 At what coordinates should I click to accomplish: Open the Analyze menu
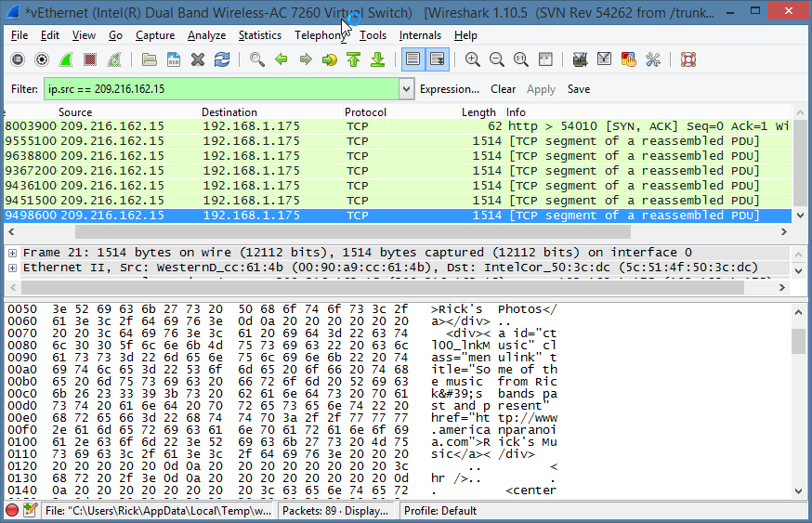point(206,35)
